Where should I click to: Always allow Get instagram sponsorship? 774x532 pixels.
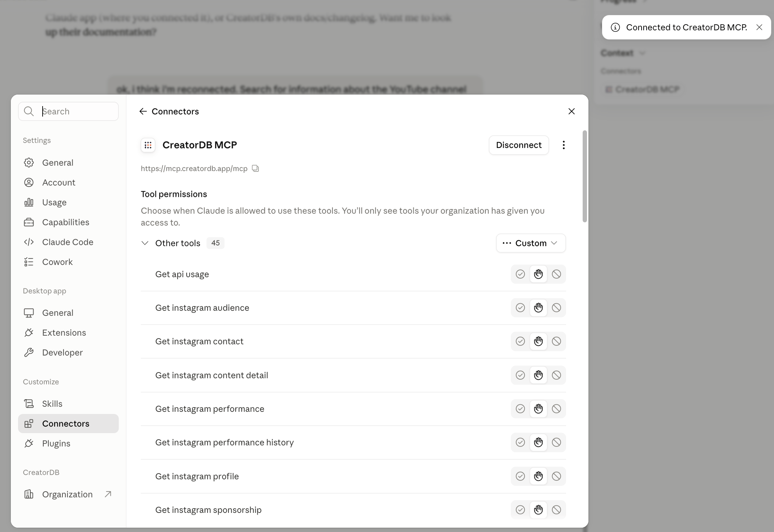(520, 510)
